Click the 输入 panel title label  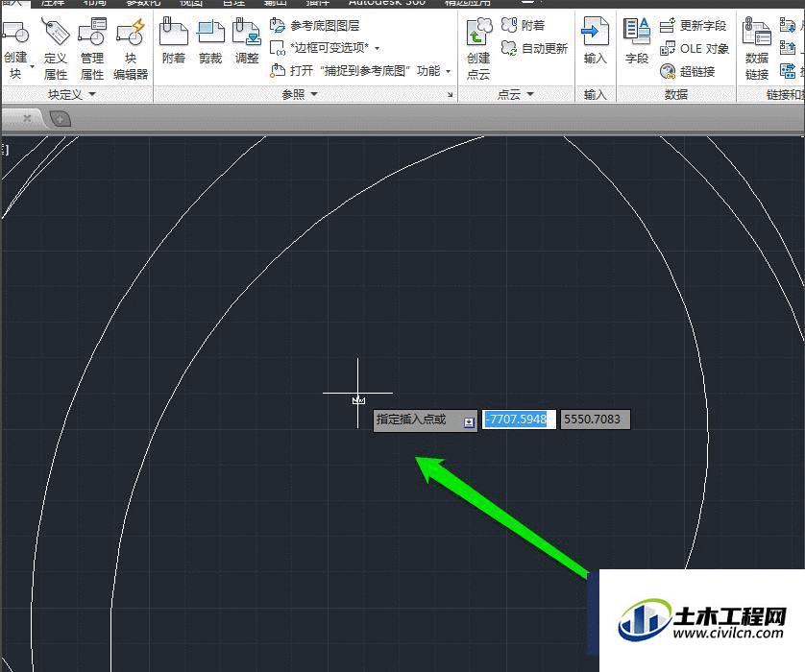[595, 94]
